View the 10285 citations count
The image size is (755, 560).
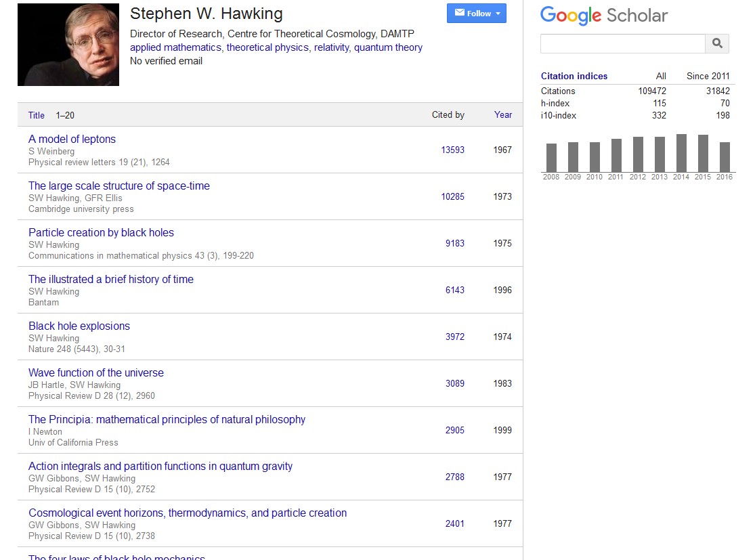[x=452, y=196]
